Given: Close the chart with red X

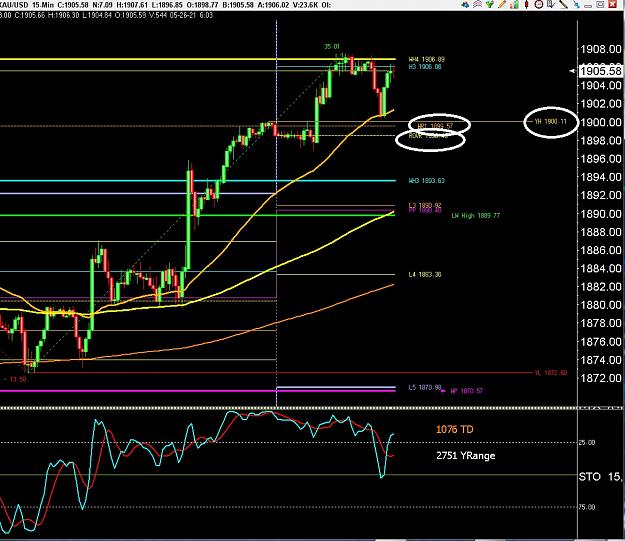Looking at the screenshot, I should (x=613, y=5).
